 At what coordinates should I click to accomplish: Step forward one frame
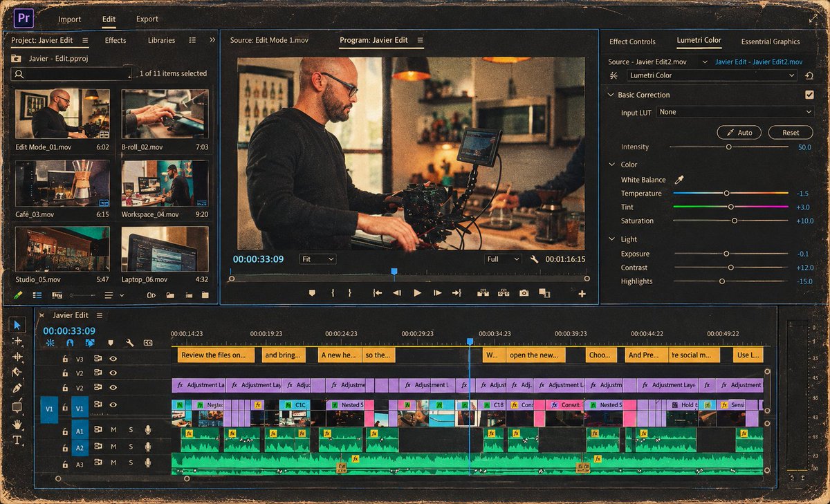[437, 293]
